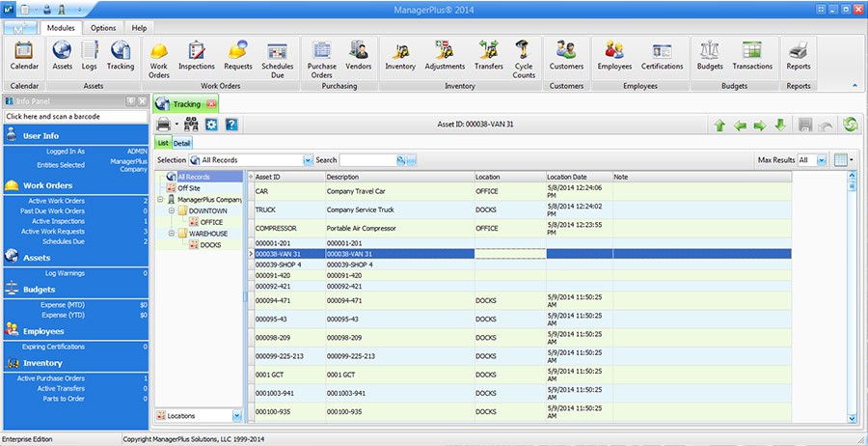The image size is (868, 446).
Task: Click the binoculars find icon
Action: 191,125
